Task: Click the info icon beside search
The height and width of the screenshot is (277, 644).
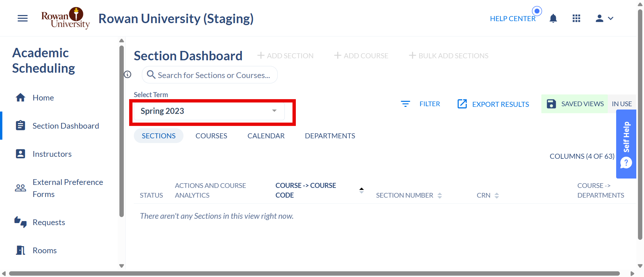Action: pyautogui.click(x=127, y=74)
